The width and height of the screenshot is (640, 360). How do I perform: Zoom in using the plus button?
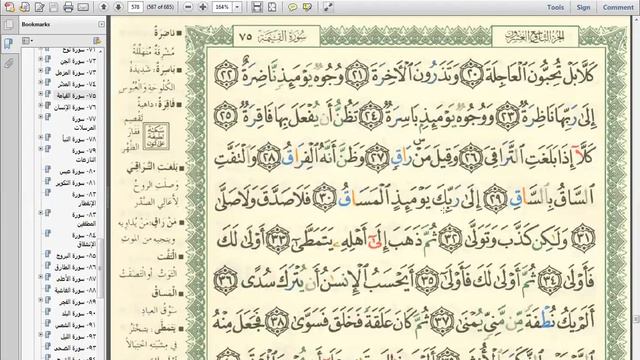[x=203, y=7]
